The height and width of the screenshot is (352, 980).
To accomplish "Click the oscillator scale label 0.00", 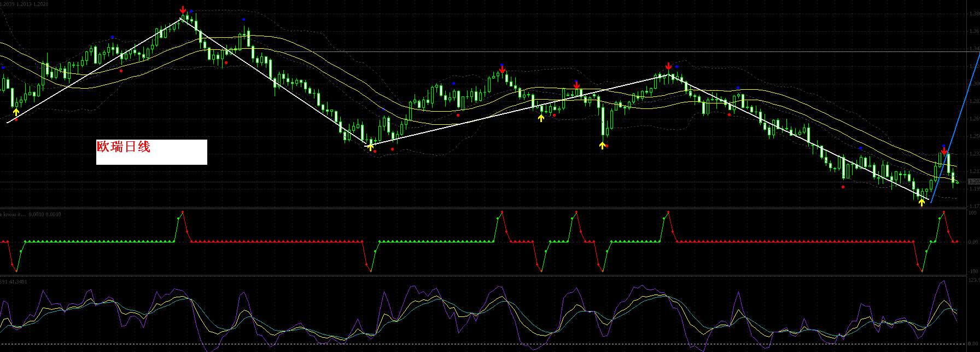I will click(973, 242).
